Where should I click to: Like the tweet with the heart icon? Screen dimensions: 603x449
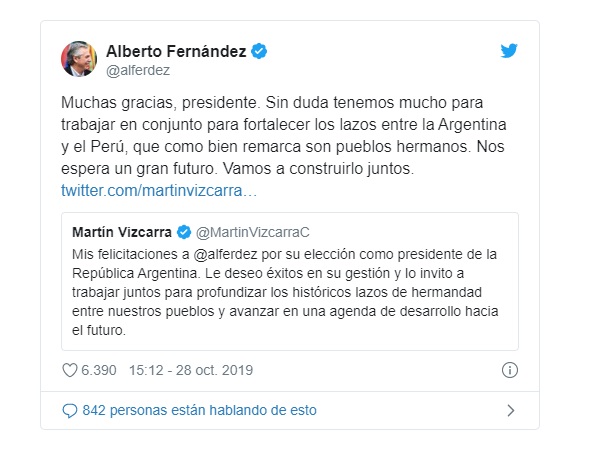coord(71,370)
